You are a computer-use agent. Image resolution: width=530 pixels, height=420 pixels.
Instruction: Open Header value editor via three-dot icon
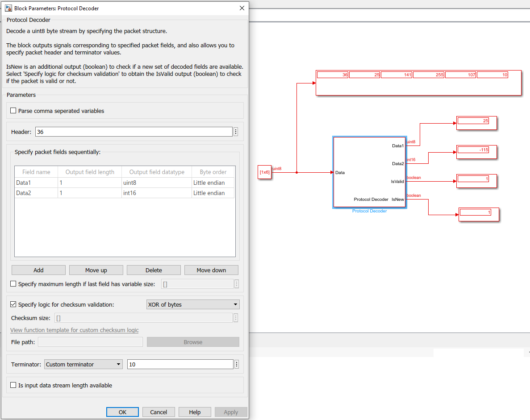click(236, 132)
